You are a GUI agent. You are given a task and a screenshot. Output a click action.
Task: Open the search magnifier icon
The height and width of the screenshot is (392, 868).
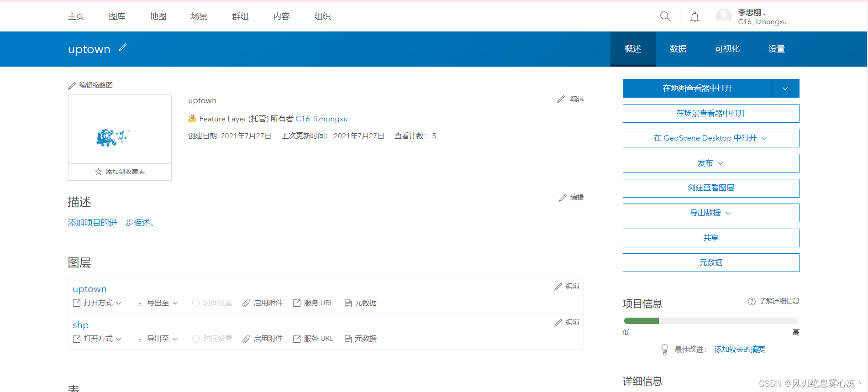point(665,17)
